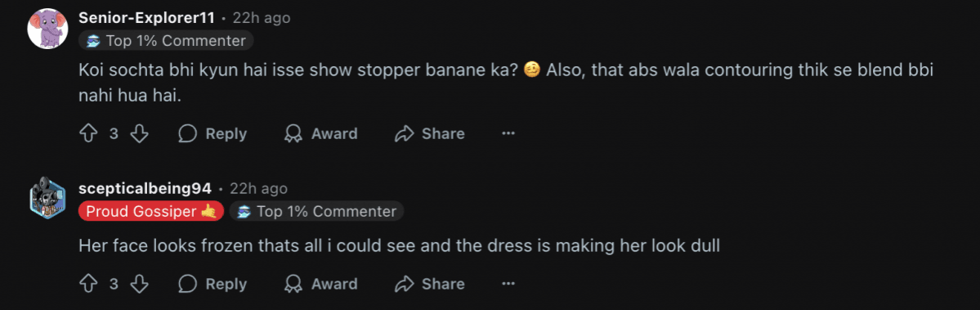Downvote Senior-Explorer11's comment
This screenshot has width=980, height=310.
click(x=139, y=133)
